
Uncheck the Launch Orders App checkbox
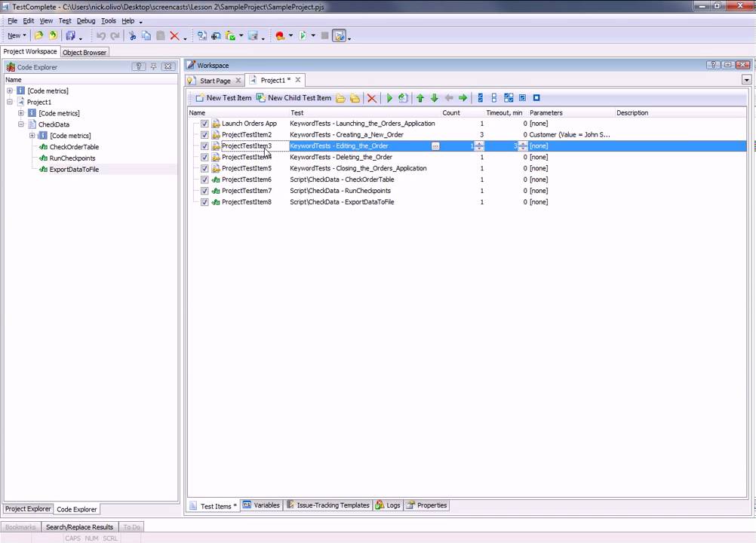204,124
